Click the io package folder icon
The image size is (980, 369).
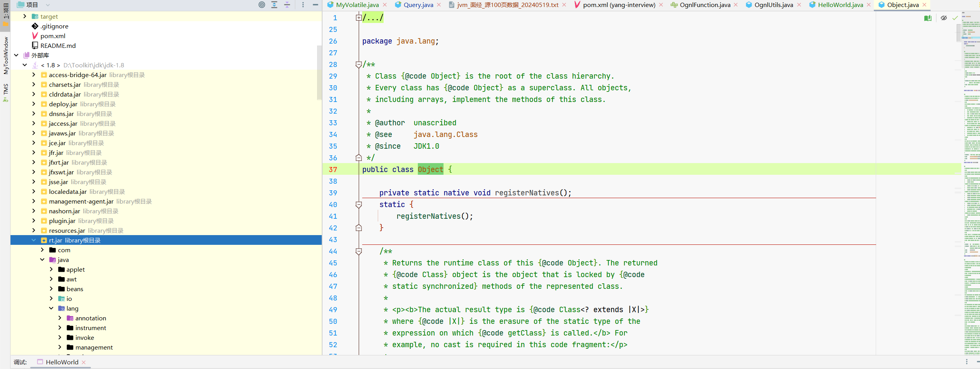point(61,299)
